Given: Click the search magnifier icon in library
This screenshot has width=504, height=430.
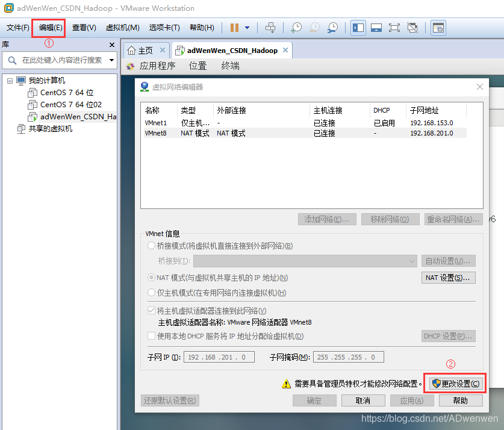Looking at the screenshot, I should coord(12,60).
